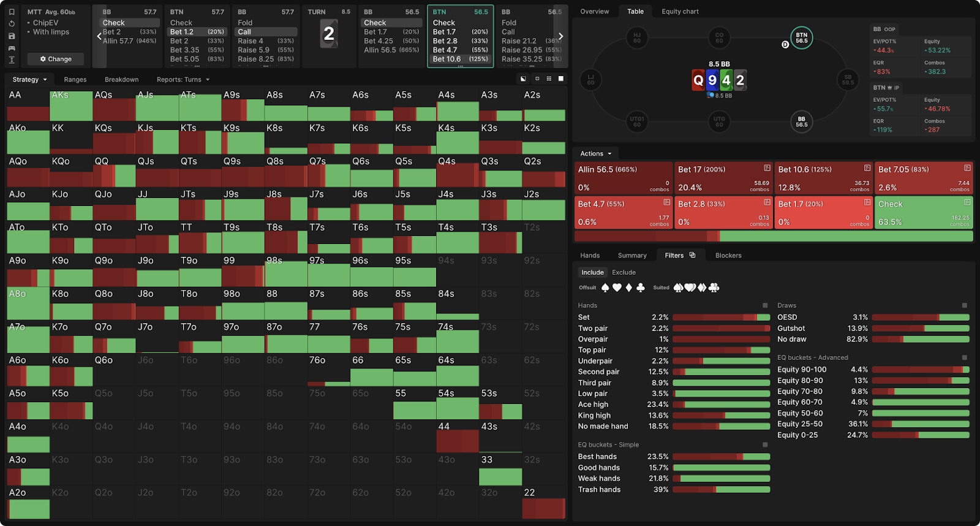The width and height of the screenshot is (980, 526).
Task: Open the Strategy dropdown
Action: pos(29,80)
